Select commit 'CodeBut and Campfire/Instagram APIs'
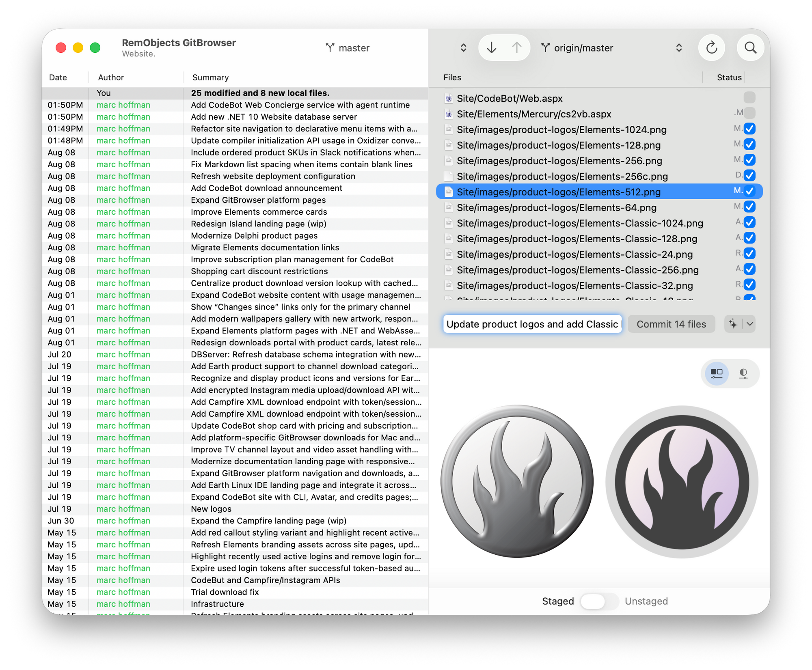This screenshot has height=670, width=812. (x=235, y=580)
